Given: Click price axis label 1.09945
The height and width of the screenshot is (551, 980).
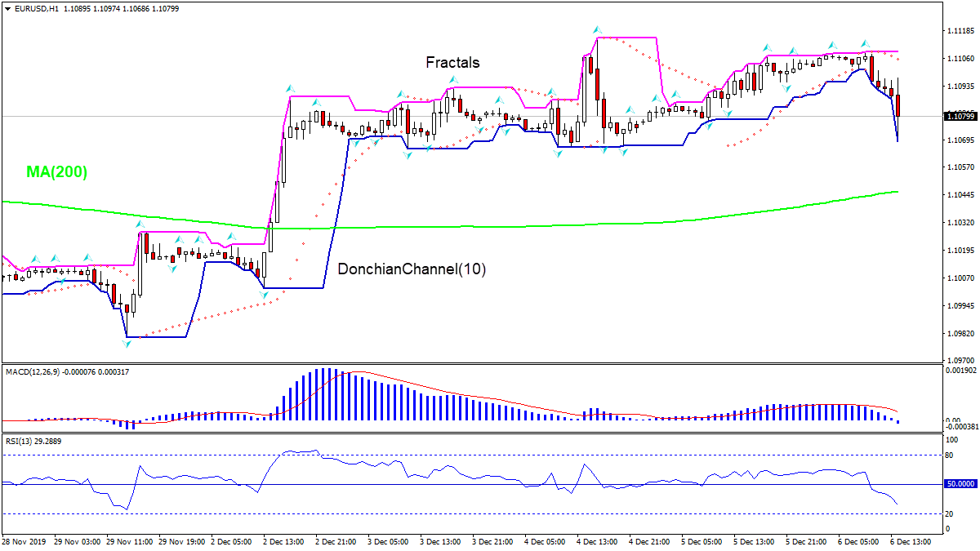Looking at the screenshot, I should pos(961,306).
